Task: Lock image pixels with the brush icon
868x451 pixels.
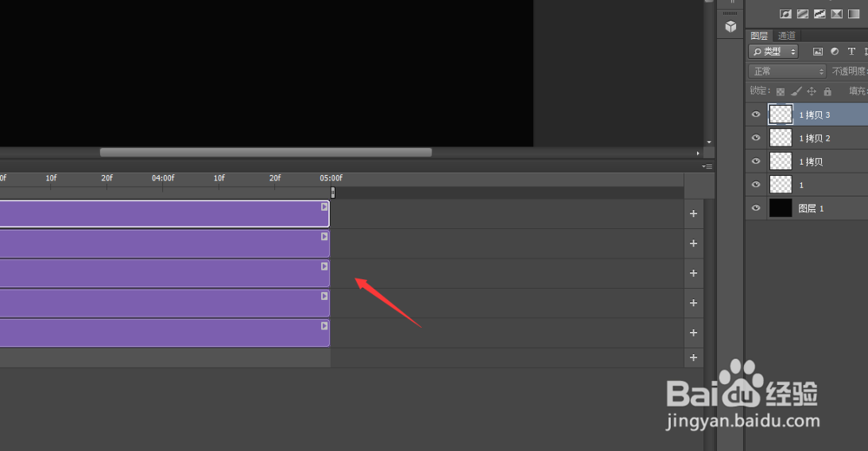Action: click(x=796, y=91)
